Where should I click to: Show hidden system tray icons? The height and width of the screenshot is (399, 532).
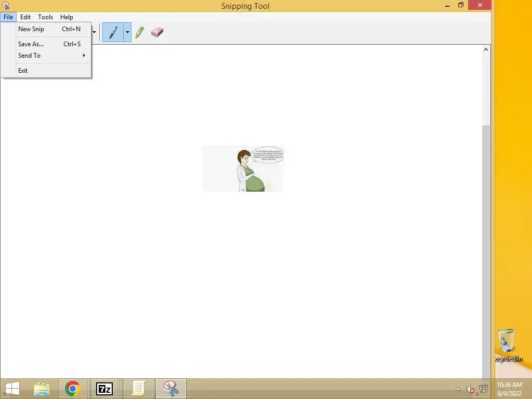[x=458, y=389]
